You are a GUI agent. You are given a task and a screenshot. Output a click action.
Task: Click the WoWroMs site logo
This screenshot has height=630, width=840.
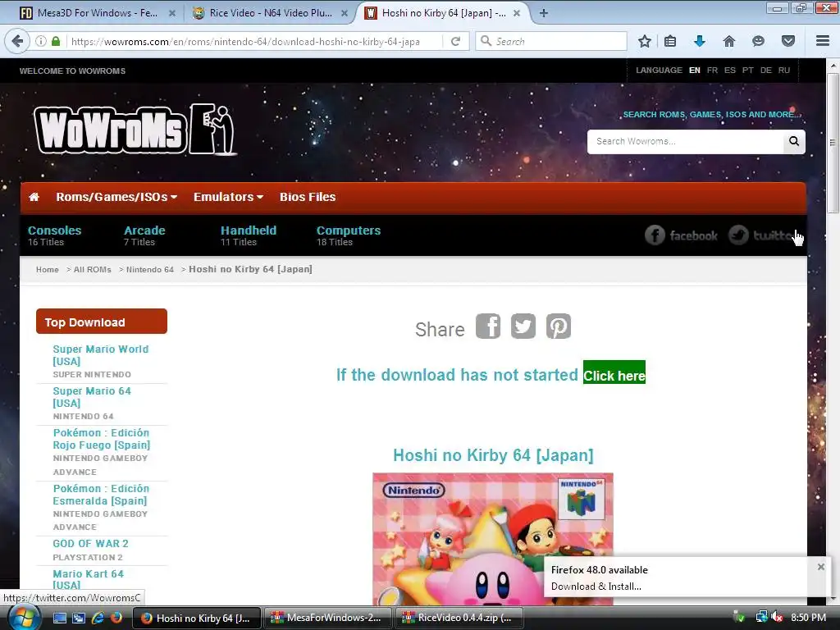pyautogui.click(x=135, y=130)
